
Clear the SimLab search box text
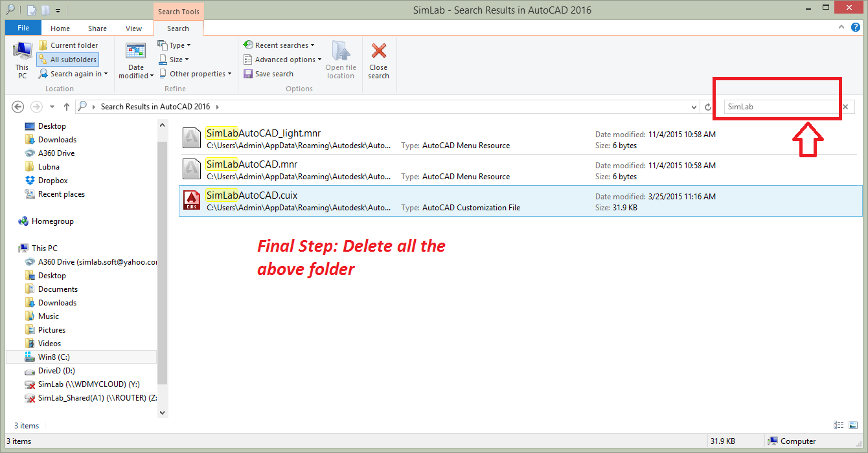(845, 107)
